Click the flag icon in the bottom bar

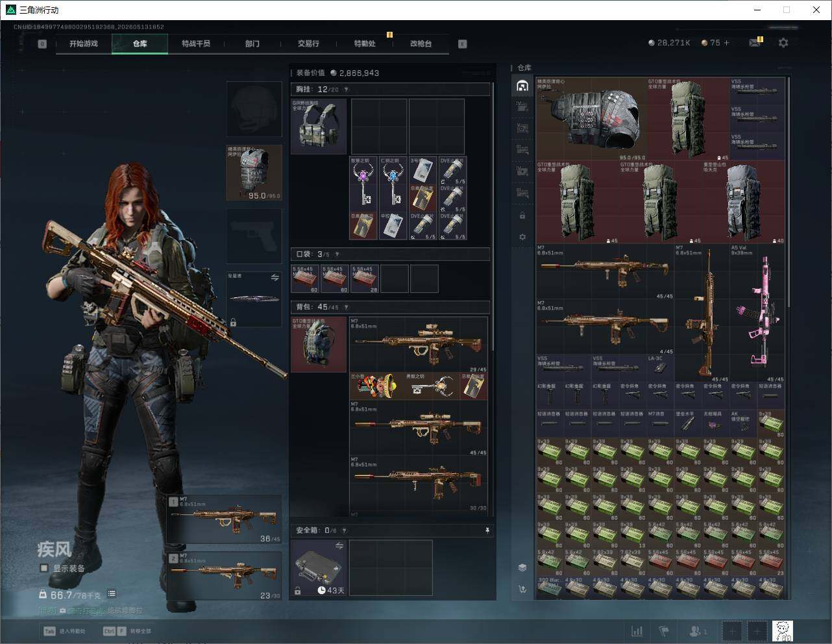point(664,631)
